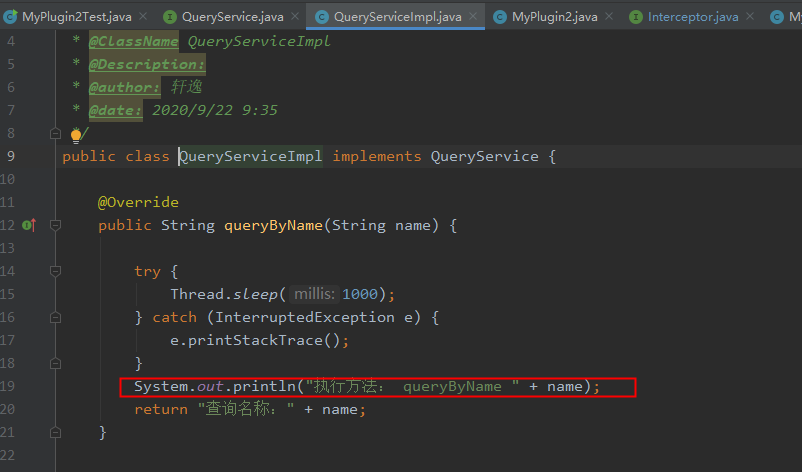Click the millis: parameter hint
The image size is (802, 472).
(x=314, y=294)
